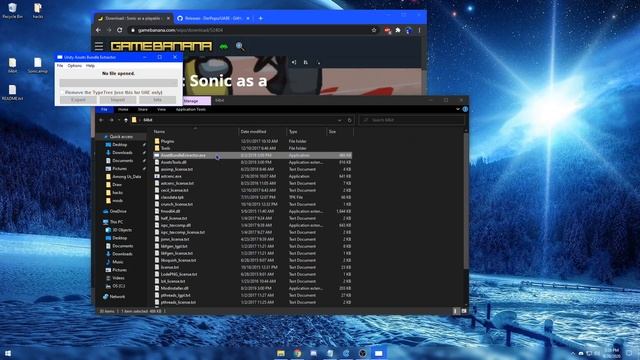Image resolution: width=640 pixels, height=360 pixels.
Task: Expand the Explorer ribbon chevron
Action: click(458, 109)
